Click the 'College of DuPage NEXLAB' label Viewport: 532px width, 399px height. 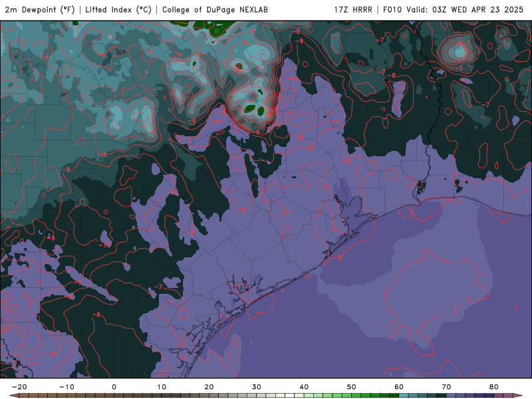(x=215, y=9)
